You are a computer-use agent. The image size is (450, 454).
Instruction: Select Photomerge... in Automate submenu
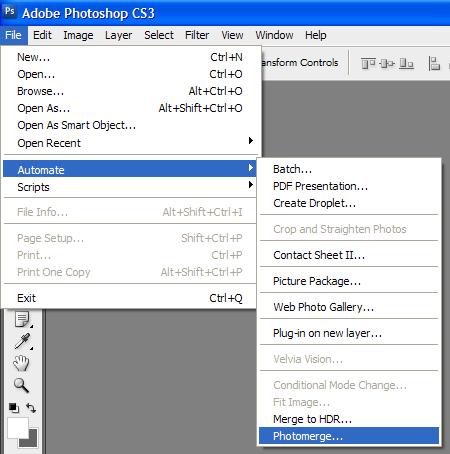pos(349,436)
